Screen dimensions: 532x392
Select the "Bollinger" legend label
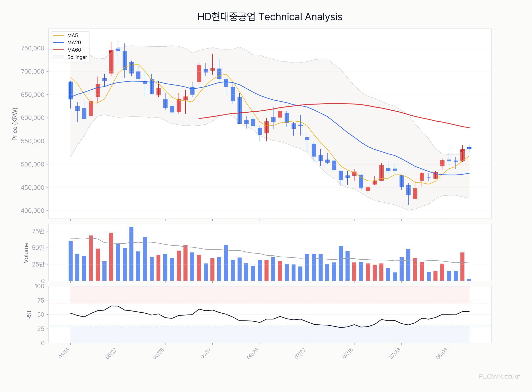tap(77, 57)
